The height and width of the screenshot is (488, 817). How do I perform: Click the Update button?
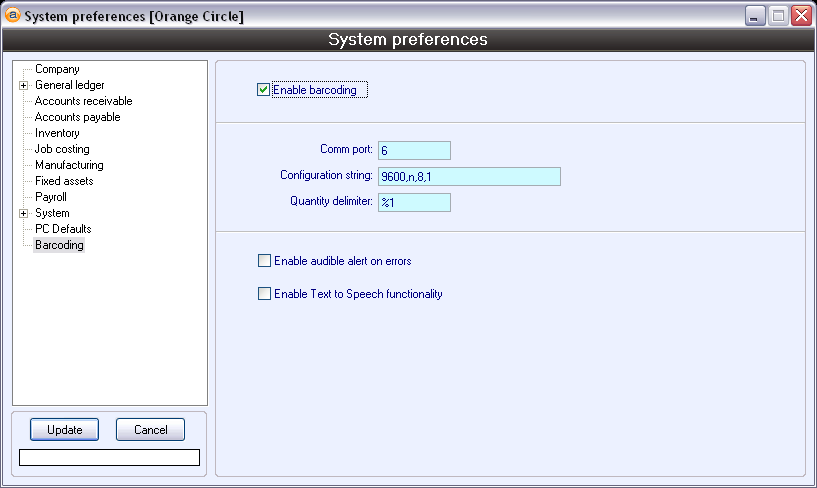click(x=65, y=430)
